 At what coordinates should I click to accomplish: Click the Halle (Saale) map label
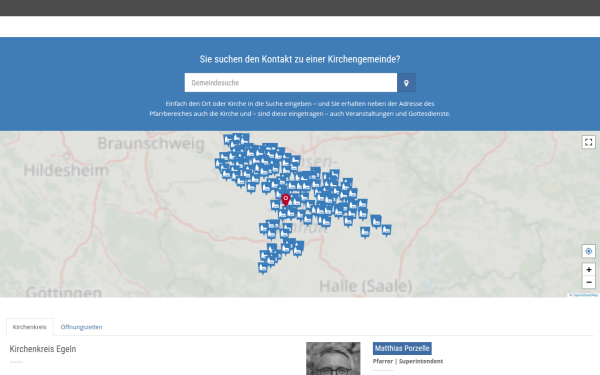[x=366, y=286]
